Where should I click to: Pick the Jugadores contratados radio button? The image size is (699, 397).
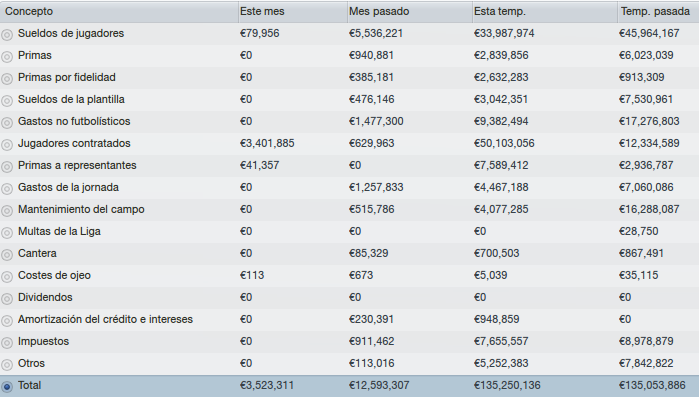pyautogui.click(x=7, y=145)
